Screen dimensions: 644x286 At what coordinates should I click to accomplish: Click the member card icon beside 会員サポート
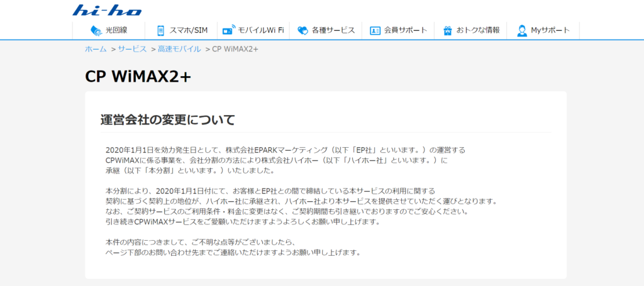tap(375, 30)
